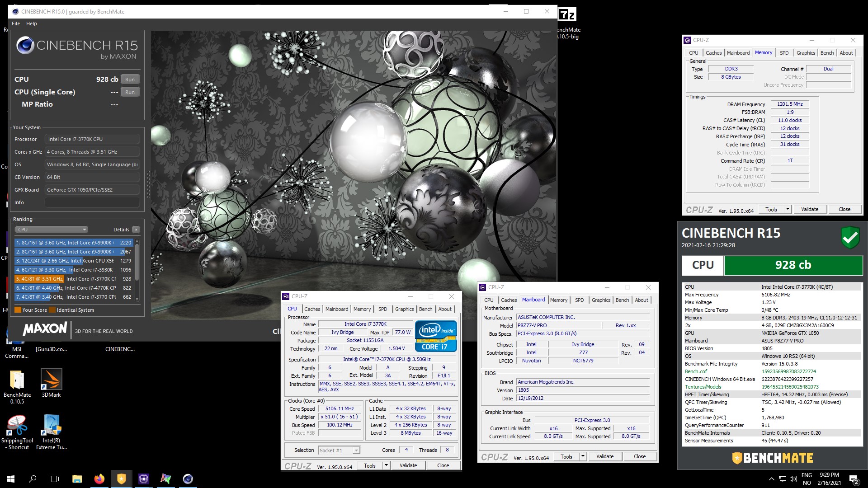Select Caches tab in CPU-Z CPU window
This screenshot has width=868, height=488.
coord(312,309)
